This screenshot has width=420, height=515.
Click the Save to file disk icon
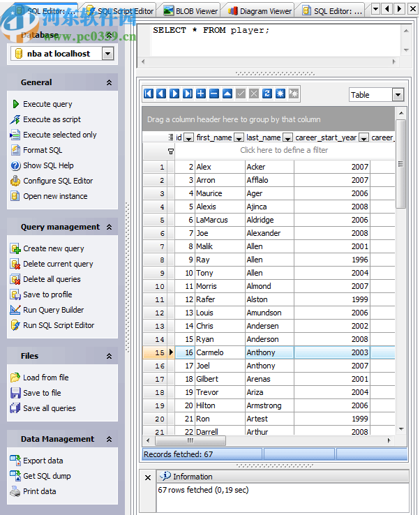[x=15, y=393]
